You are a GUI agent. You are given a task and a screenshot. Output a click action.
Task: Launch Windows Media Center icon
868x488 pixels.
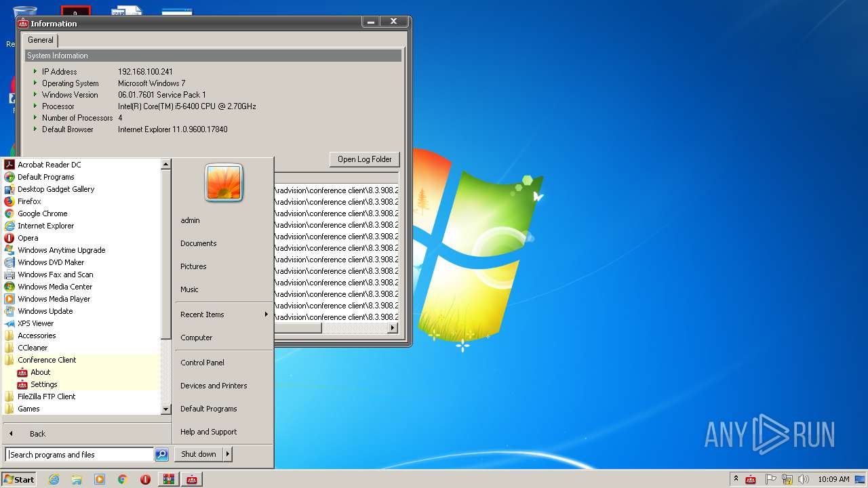[9, 287]
